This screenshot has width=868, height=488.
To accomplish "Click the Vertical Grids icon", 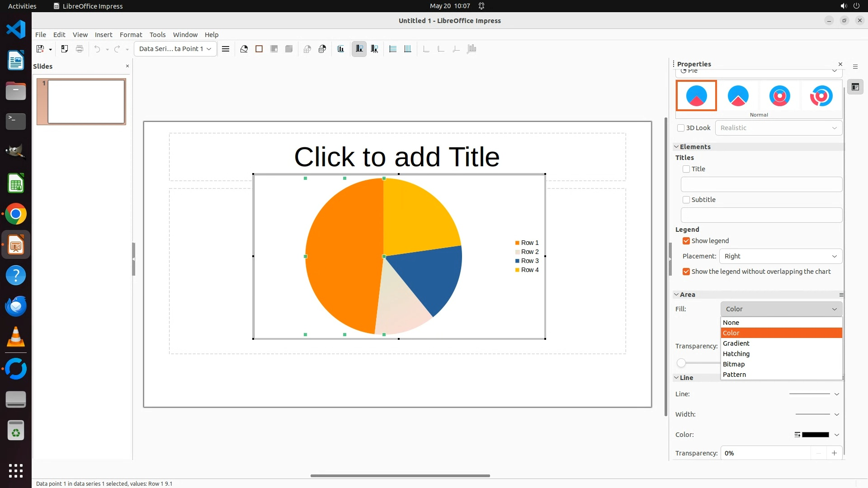I will (408, 49).
